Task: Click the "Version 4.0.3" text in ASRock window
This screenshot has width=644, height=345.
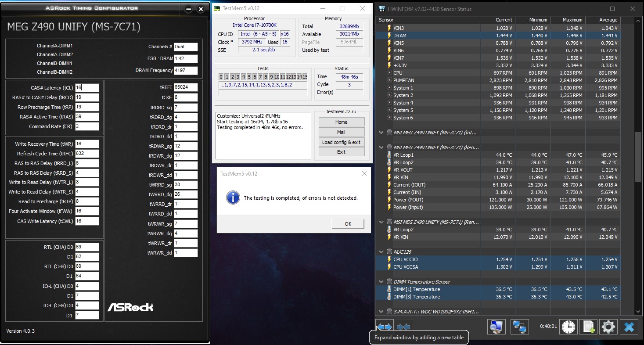Action: (x=21, y=331)
